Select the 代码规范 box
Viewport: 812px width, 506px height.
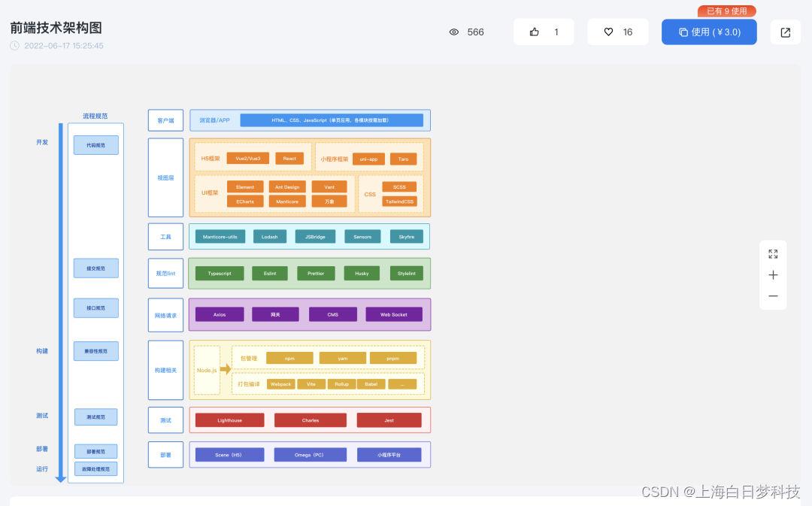coord(95,145)
